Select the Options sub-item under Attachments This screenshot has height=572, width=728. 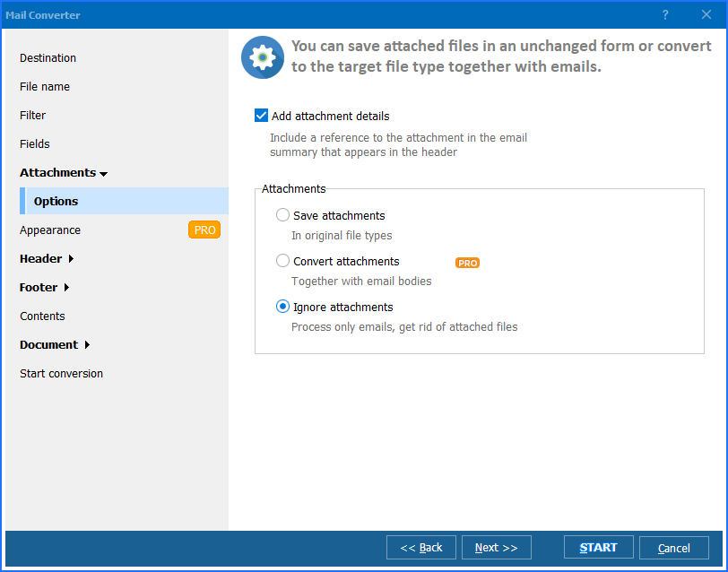(56, 202)
